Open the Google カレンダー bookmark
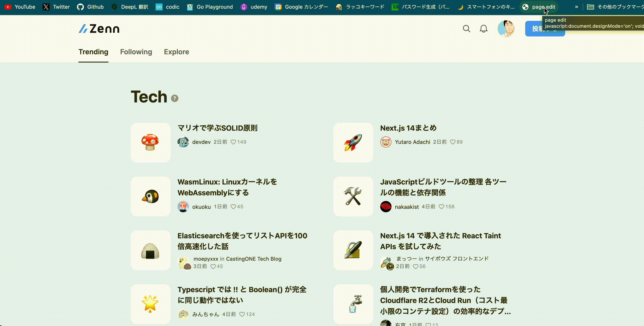This screenshot has height=326, width=644. 302,7
